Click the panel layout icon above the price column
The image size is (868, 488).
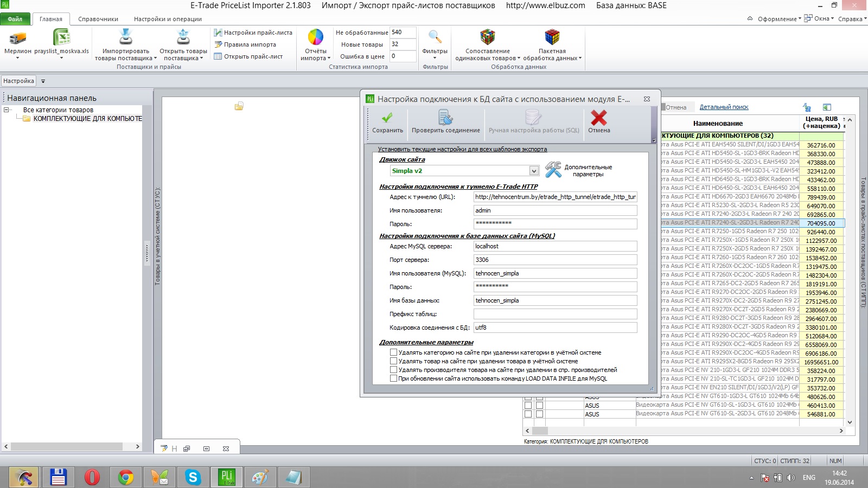[827, 107]
